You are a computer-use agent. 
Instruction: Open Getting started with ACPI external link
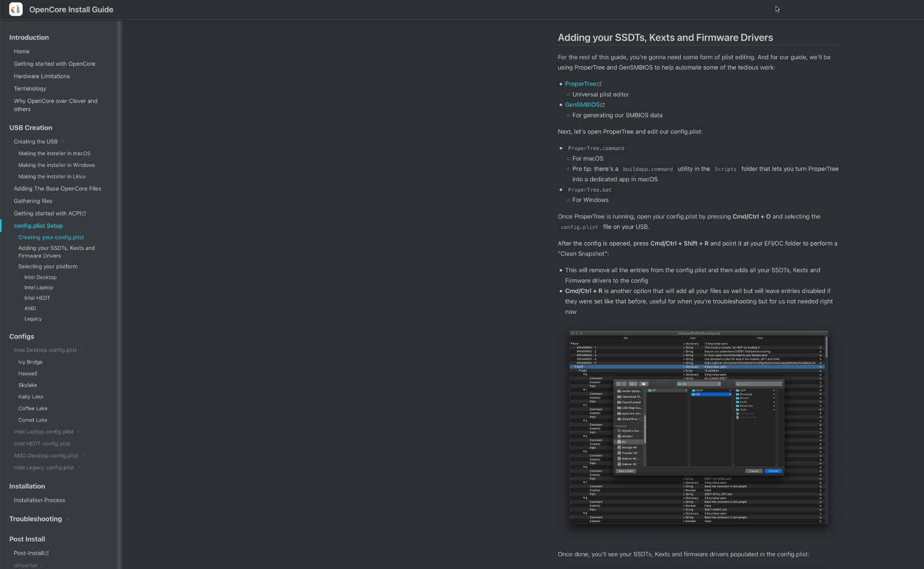(49, 213)
